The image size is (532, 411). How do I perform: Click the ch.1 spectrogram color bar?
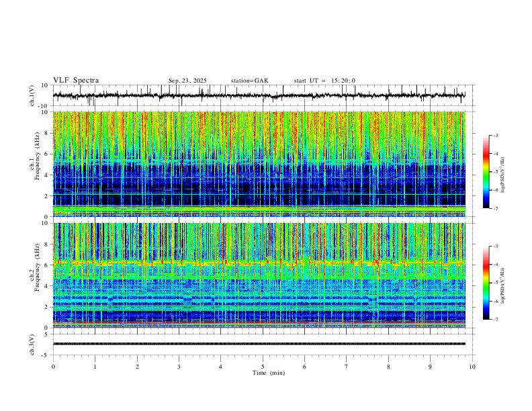(486, 172)
